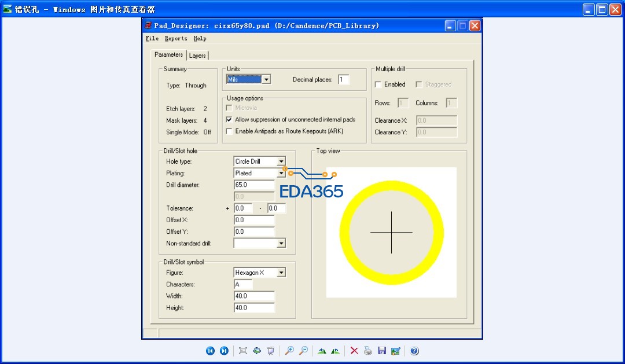Screen dimensions: 625x364
Task: Close the Pad_Designer window
Action: pos(475,26)
